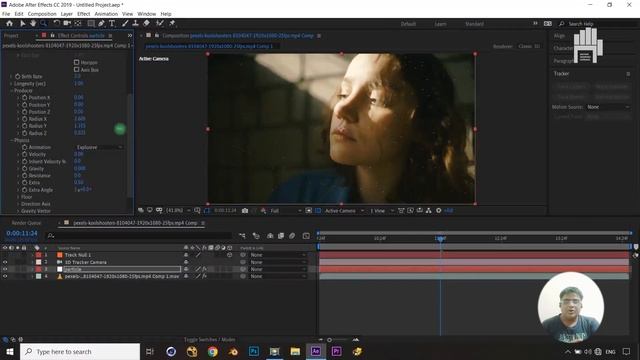Toggle Velocity stopwatch
The height and width of the screenshot is (360, 640).
click(x=25, y=154)
